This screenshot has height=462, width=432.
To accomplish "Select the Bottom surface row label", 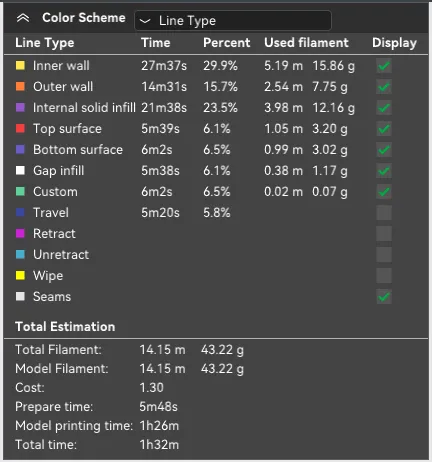I will tap(78, 150).
